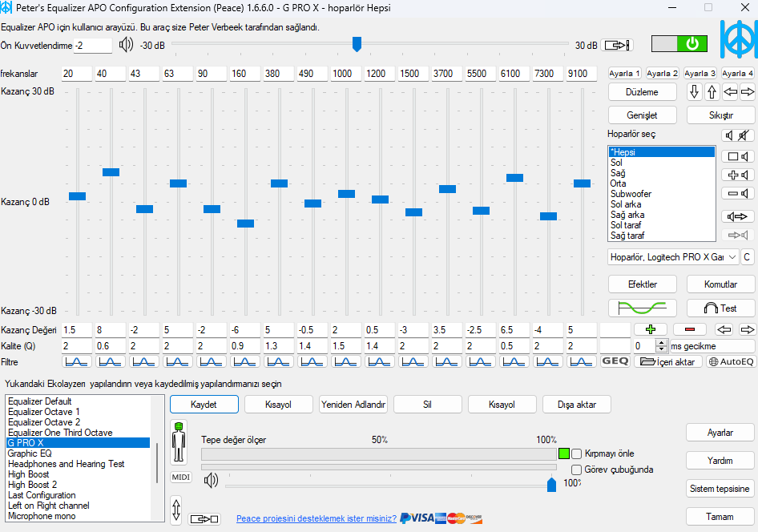Viewport: 758px width, 532px height.
Task: Click the GEQ graphic equalizer button
Action: [x=615, y=361]
